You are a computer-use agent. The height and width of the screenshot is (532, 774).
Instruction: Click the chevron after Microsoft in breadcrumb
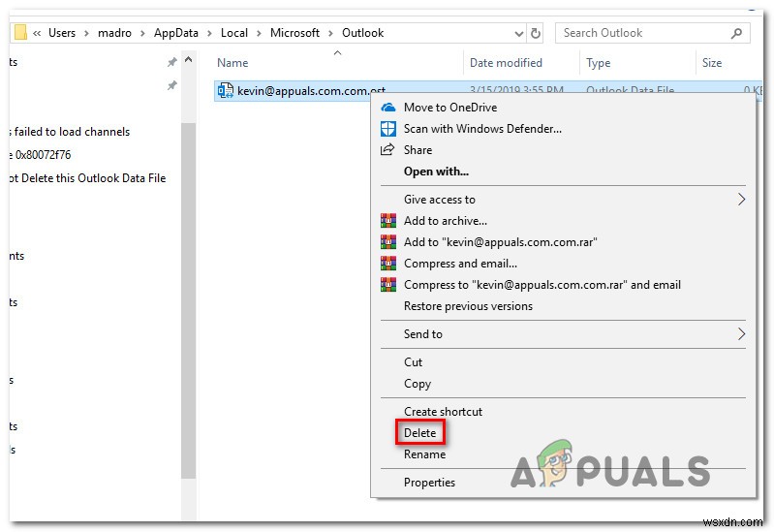(x=330, y=33)
